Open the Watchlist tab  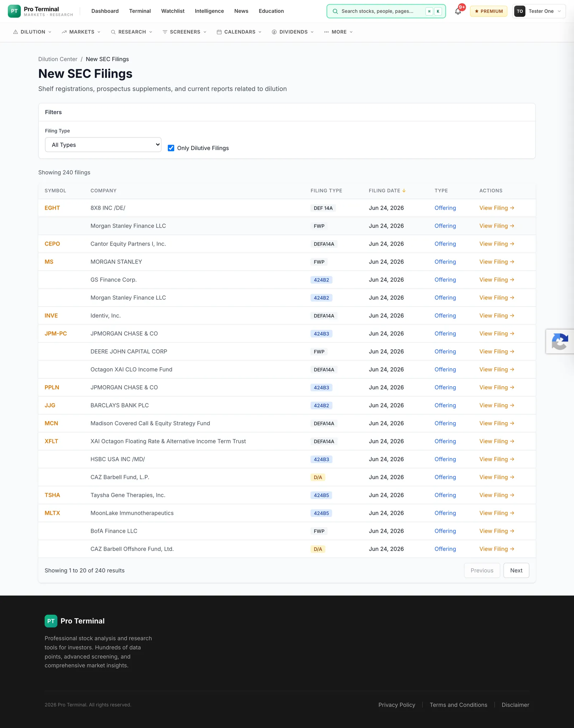point(173,11)
